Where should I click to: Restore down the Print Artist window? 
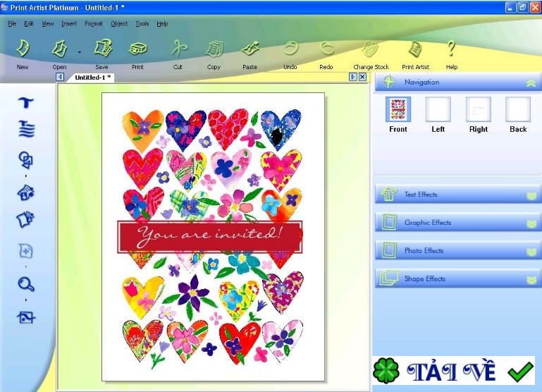coord(522,7)
